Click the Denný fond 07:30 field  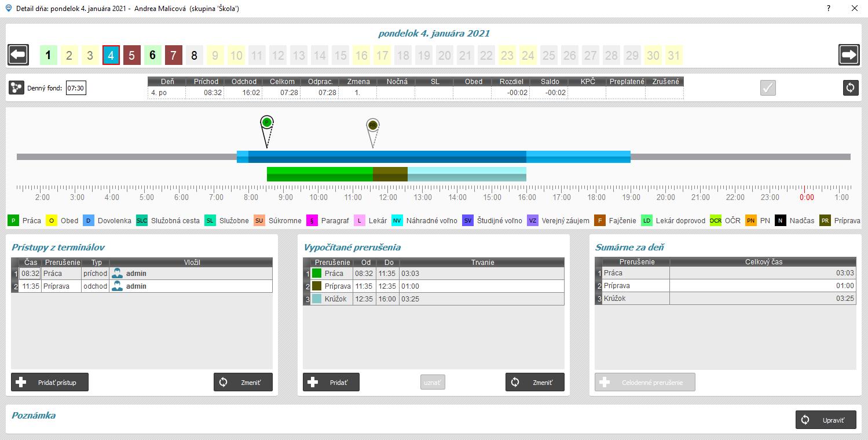pos(76,89)
